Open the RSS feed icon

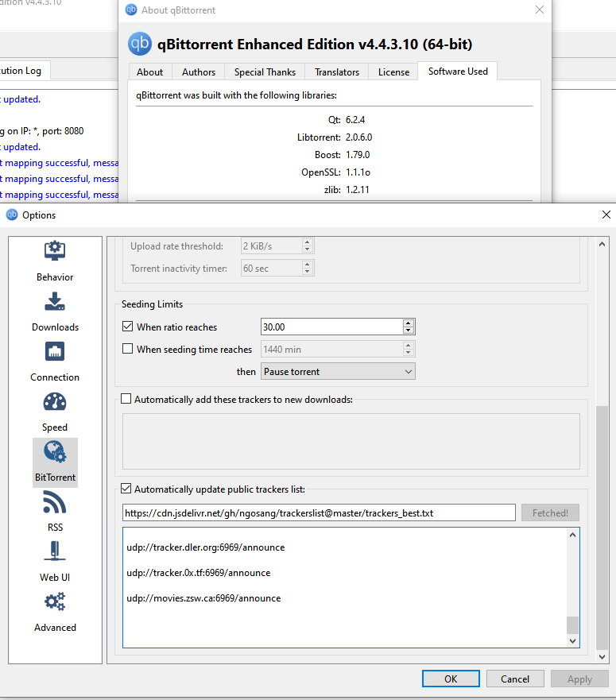(x=55, y=502)
